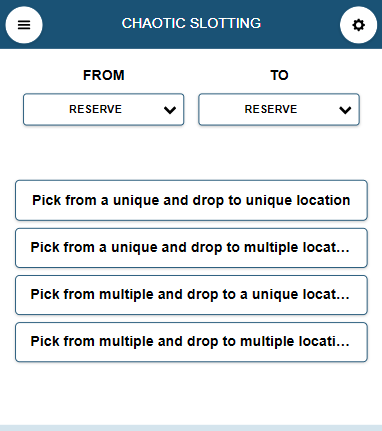The height and width of the screenshot is (431, 382).
Task: Choose Pick from a unique and drop to unique location
Action: click(x=191, y=200)
